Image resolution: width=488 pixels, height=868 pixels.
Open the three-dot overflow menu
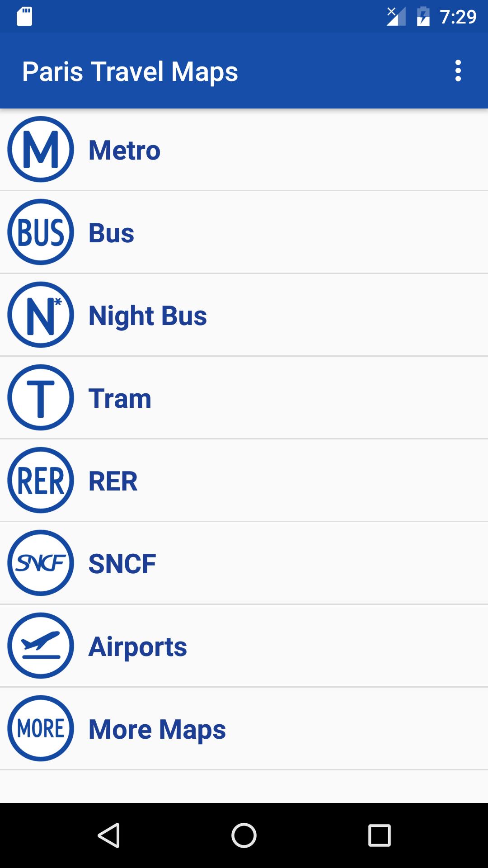(x=458, y=71)
